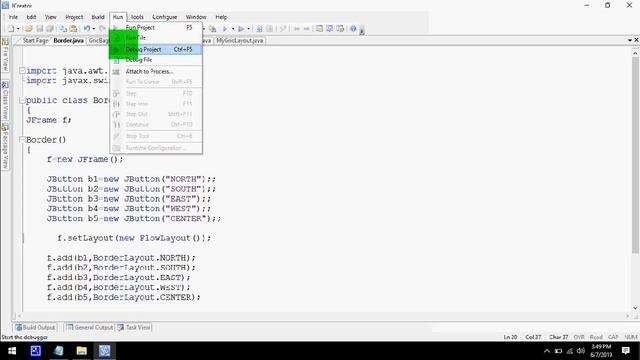Close the active document with tab-strip X

(x=636, y=40)
